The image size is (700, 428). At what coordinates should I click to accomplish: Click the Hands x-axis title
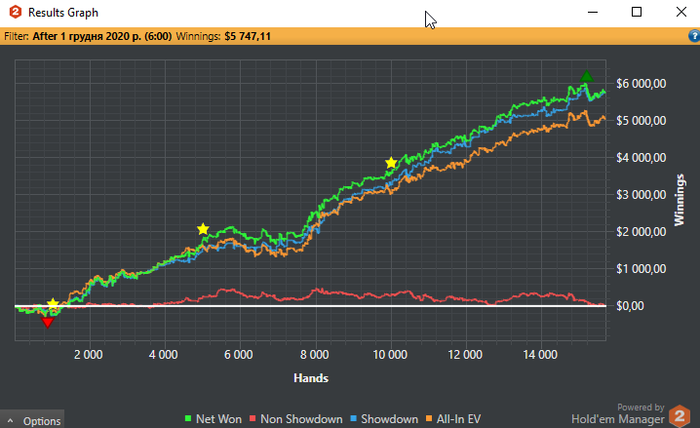[x=311, y=378]
